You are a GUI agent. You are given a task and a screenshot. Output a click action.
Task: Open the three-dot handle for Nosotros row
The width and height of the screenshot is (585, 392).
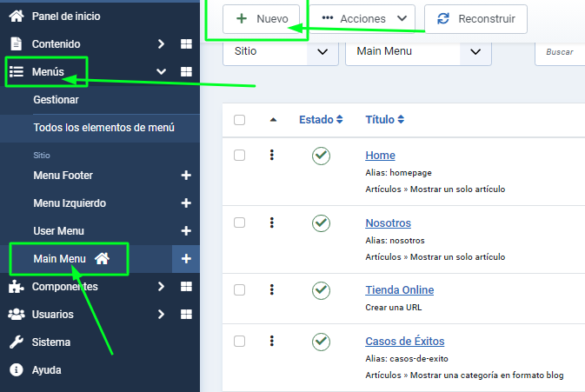(x=272, y=223)
